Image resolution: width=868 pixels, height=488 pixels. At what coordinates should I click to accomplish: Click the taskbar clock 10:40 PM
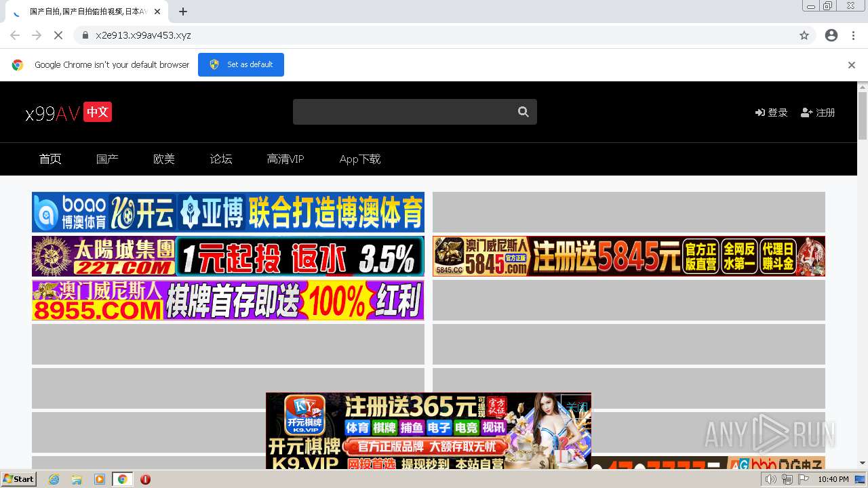click(x=833, y=479)
